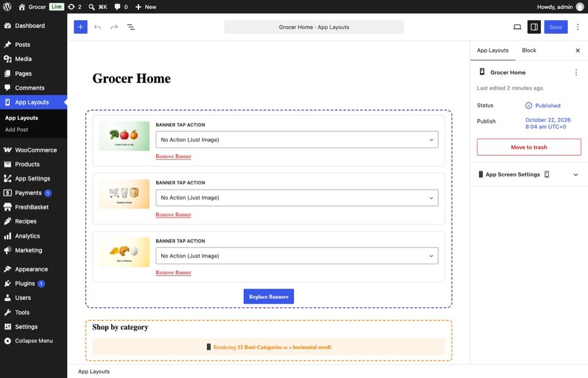Click the Grocer Home page title
The image size is (588, 378).
pyautogui.click(x=132, y=78)
